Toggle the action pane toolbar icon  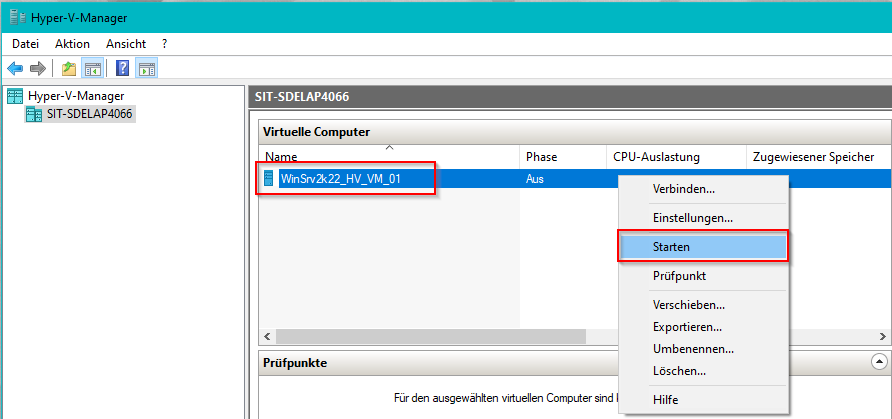pos(146,69)
